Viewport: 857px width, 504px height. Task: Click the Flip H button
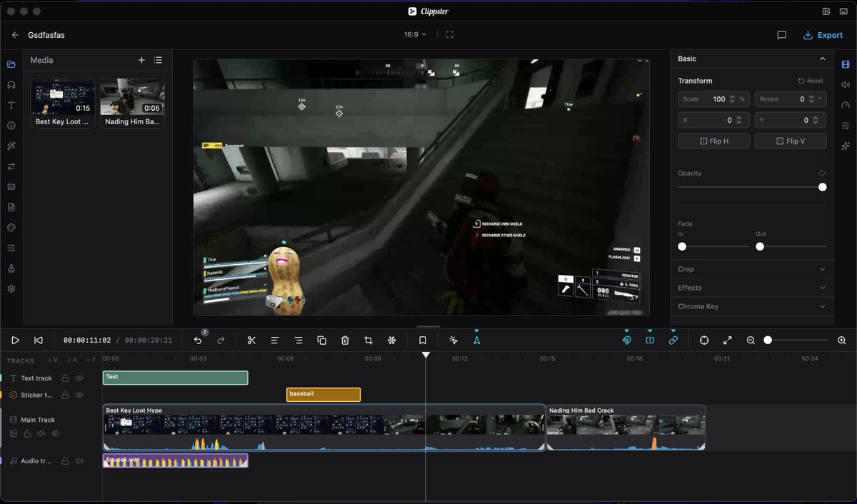(x=713, y=141)
